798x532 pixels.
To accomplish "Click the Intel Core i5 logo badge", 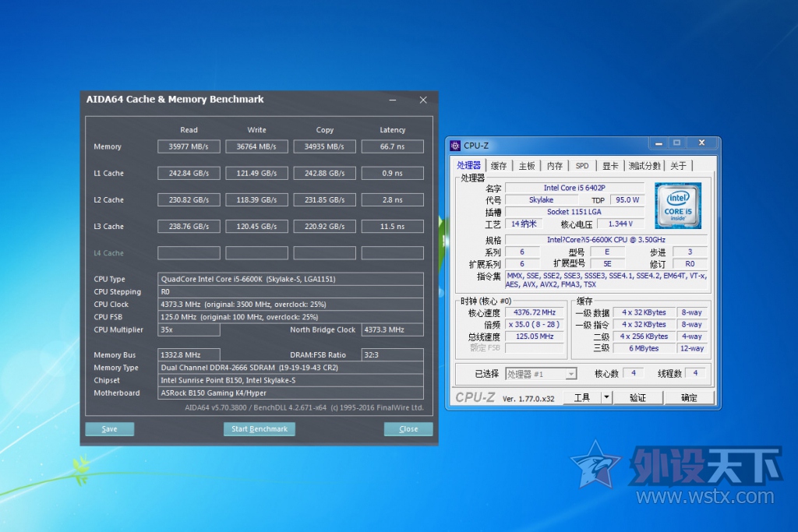I will pos(678,206).
